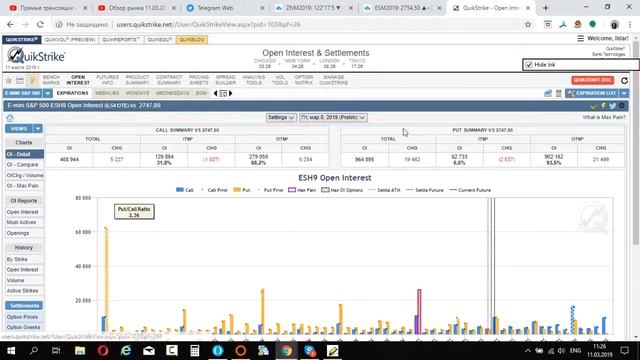
Task: Click the tall put bar near 60 000
Action: tap(107, 280)
